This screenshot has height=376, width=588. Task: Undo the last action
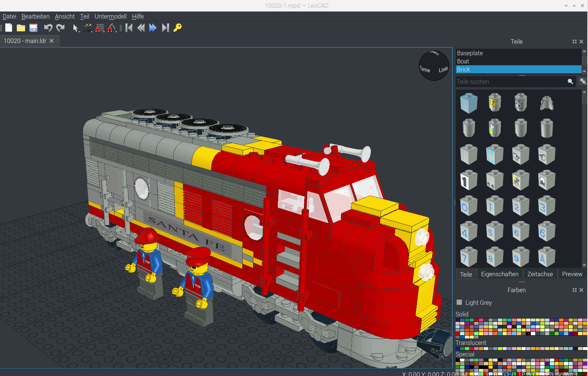(48, 28)
